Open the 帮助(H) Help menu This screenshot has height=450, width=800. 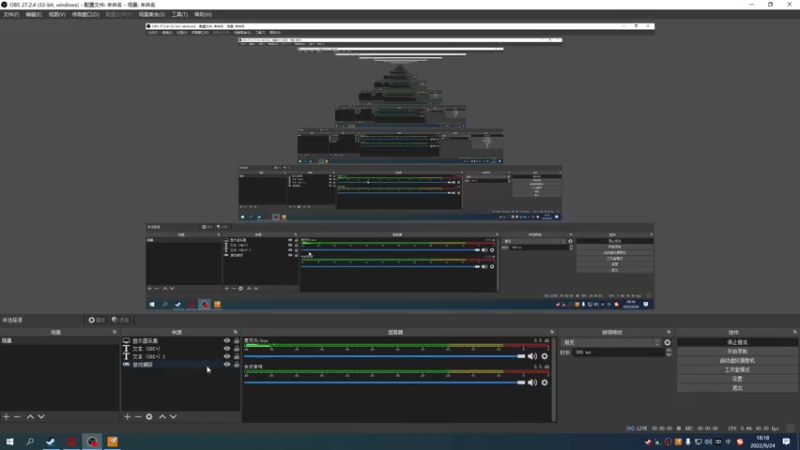pos(203,14)
